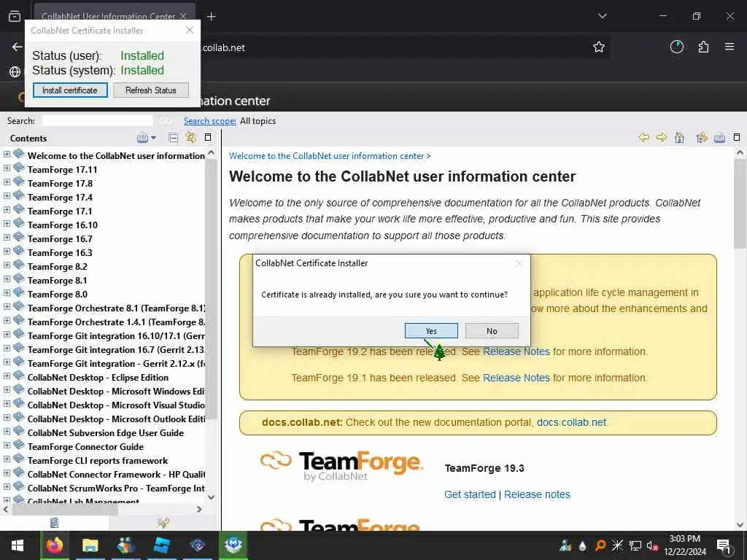The height and width of the screenshot is (560, 747).
Task: Open the docs.collab.net link
Action: click(x=572, y=422)
